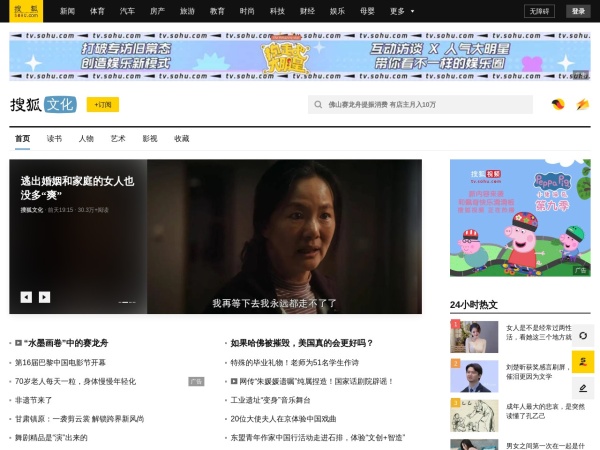Open hot article thumbnail ranked 1

point(474,337)
